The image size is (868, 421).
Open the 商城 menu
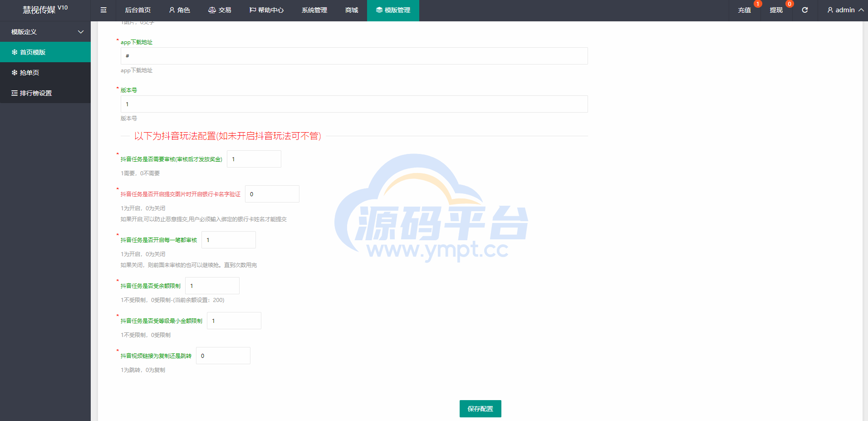tap(352, 10)
